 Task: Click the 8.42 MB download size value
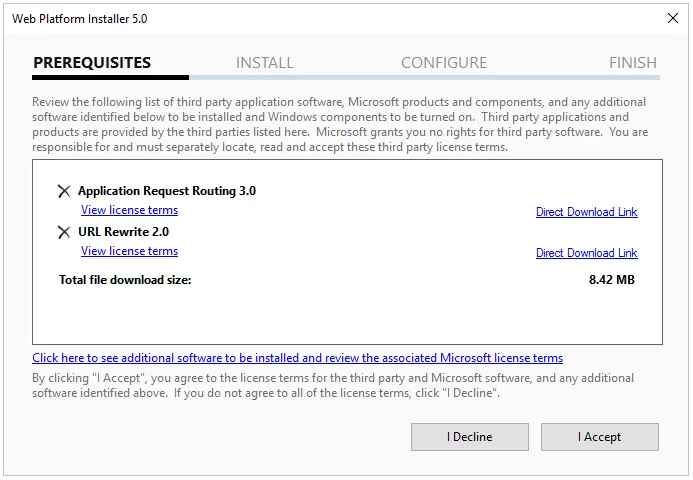tap(611, 280)
